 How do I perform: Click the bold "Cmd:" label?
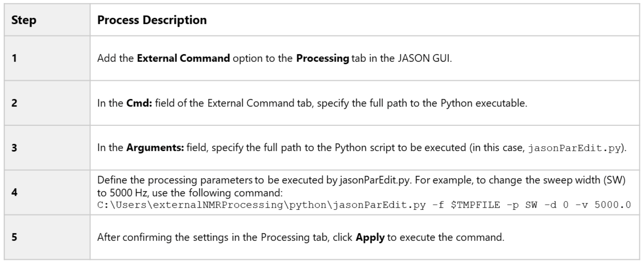coord(139,103)
